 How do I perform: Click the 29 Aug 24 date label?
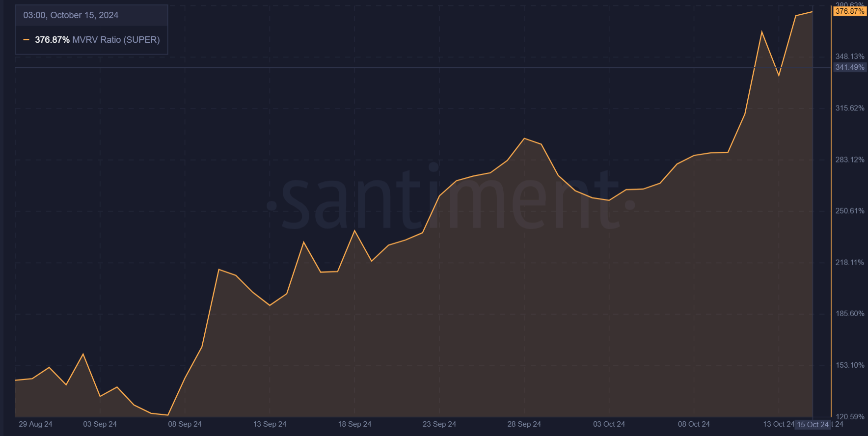[35, 424]
